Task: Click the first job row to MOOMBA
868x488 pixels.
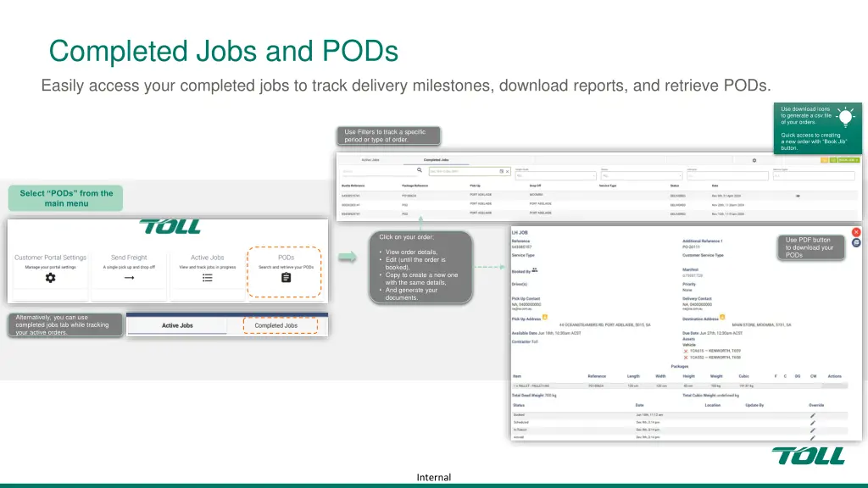Action: point(599,196)
